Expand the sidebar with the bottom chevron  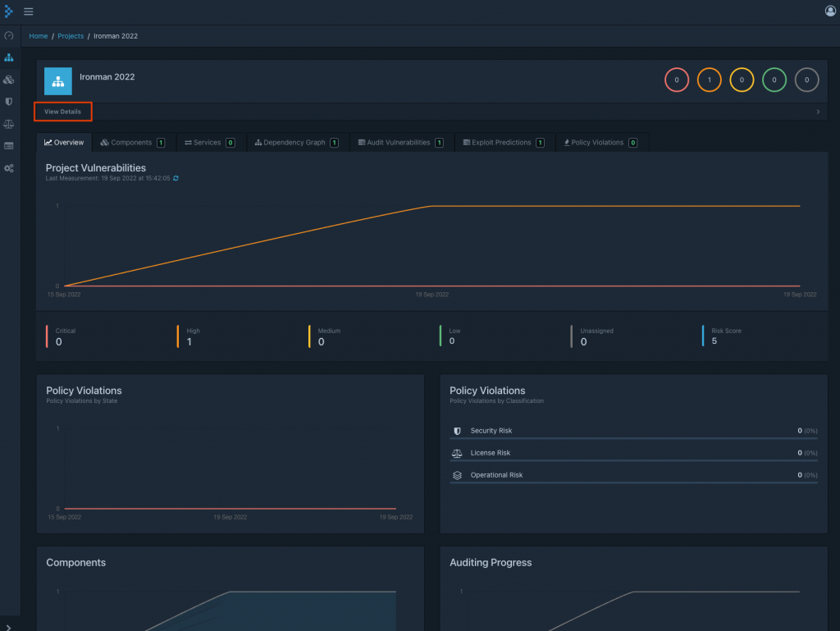coord(8,627)
